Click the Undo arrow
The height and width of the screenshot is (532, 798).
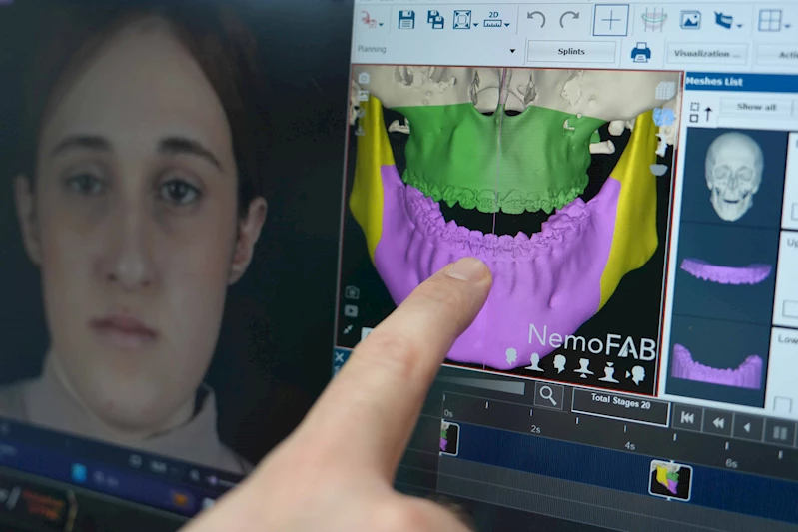pos(536,20)
